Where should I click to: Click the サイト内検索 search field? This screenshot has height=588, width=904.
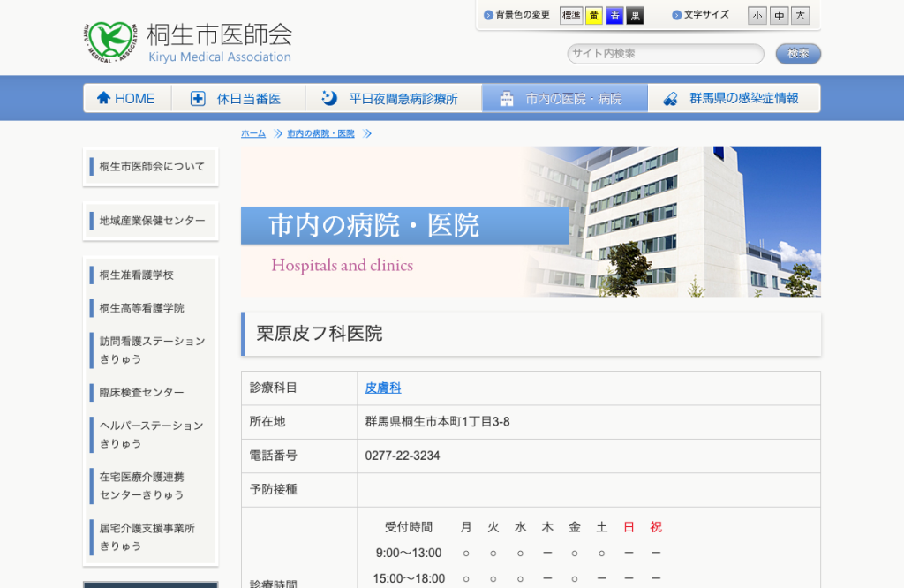pyautogui.click(x=666, y=54)
